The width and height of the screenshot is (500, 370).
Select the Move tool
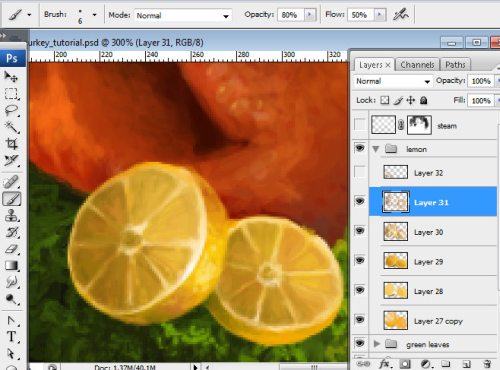click(x=11, y=77)
